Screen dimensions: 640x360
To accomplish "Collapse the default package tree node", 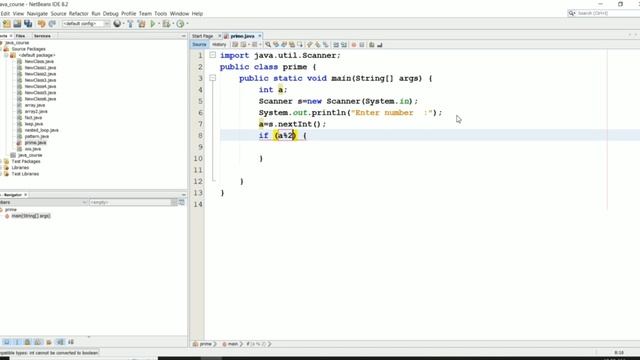I will (x=7, y=55).
